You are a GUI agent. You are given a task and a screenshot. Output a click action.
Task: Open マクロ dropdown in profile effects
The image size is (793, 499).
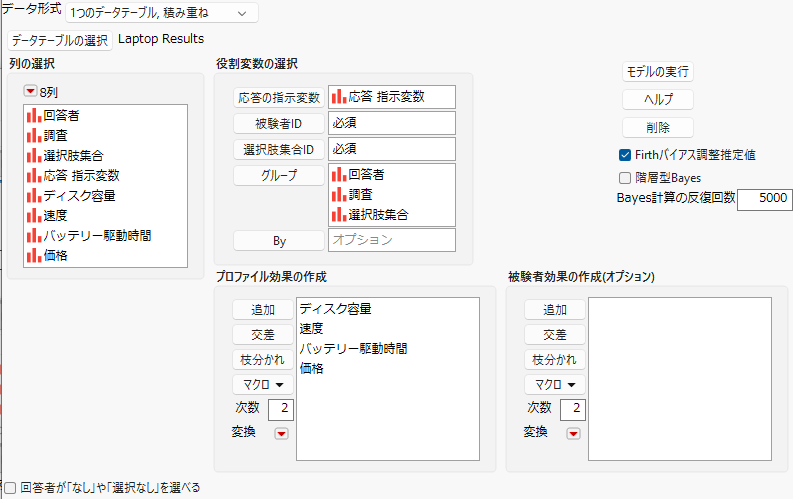[x=263, y=385]
